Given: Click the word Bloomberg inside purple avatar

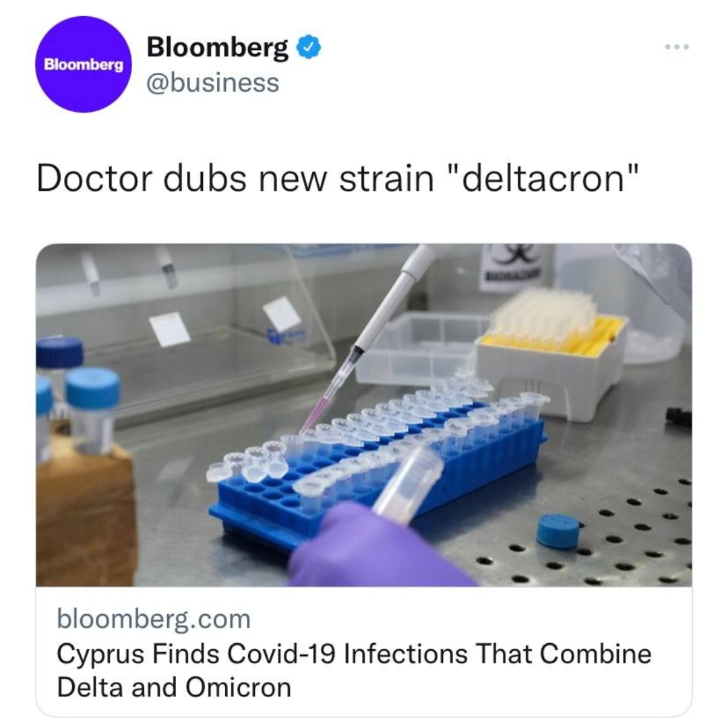Looking at the screenshot, I should coord(84,65).
